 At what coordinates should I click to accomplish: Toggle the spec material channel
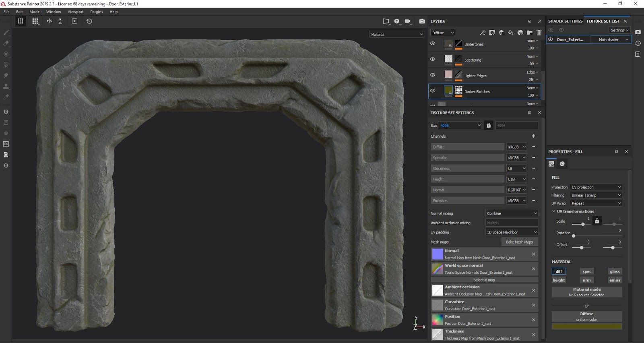click(x=587, y=271)
